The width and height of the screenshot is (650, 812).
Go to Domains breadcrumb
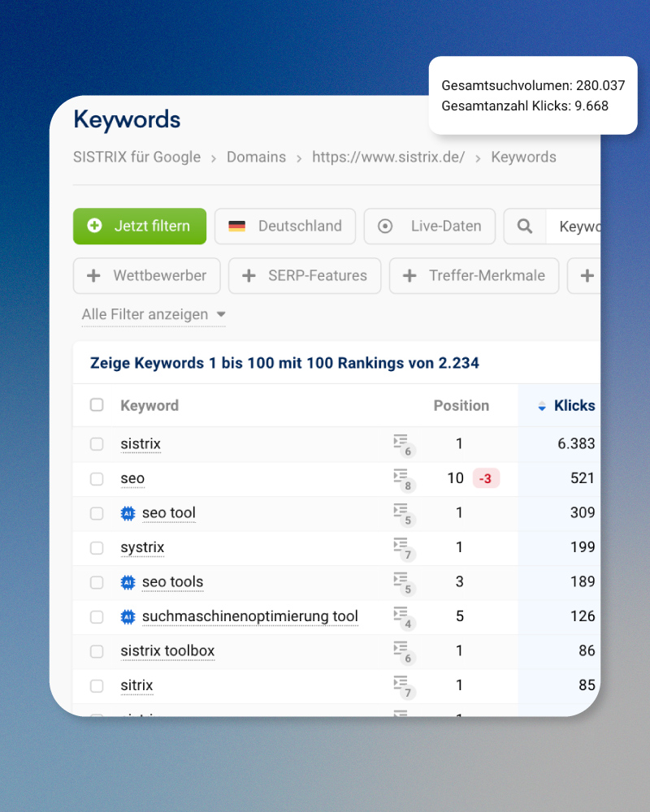pos(256,158)
